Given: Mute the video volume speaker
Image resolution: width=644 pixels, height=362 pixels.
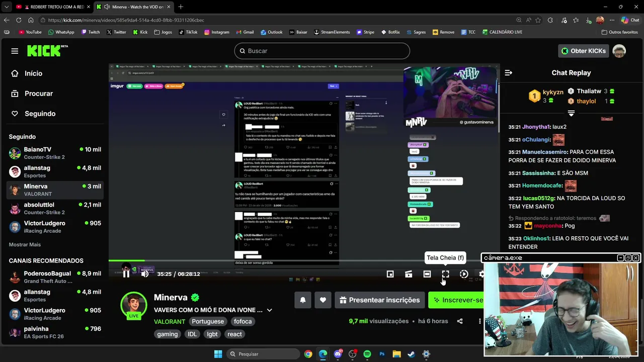Looking at the screenshot, I should point(145,274).
